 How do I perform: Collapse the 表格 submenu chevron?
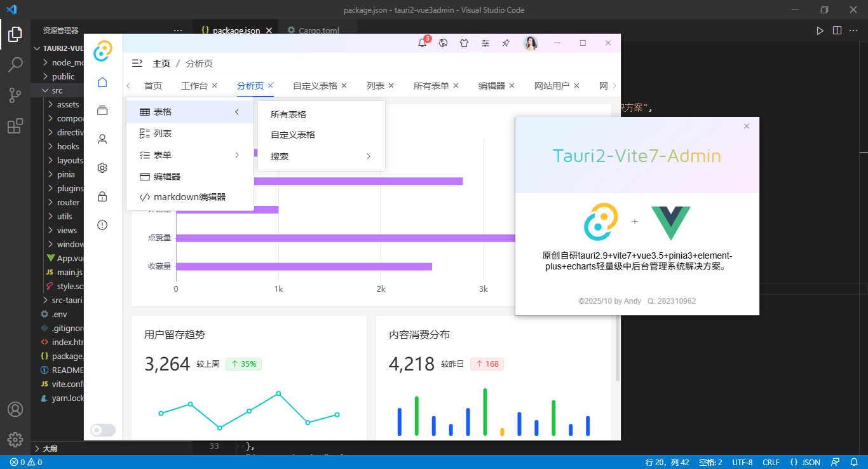[236, 111]
